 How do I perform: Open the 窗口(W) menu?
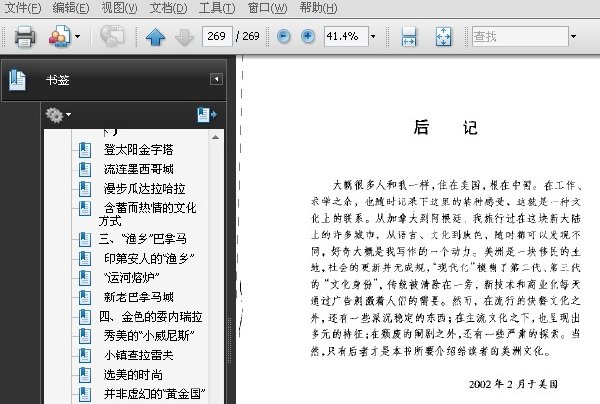tap(267, 8)
